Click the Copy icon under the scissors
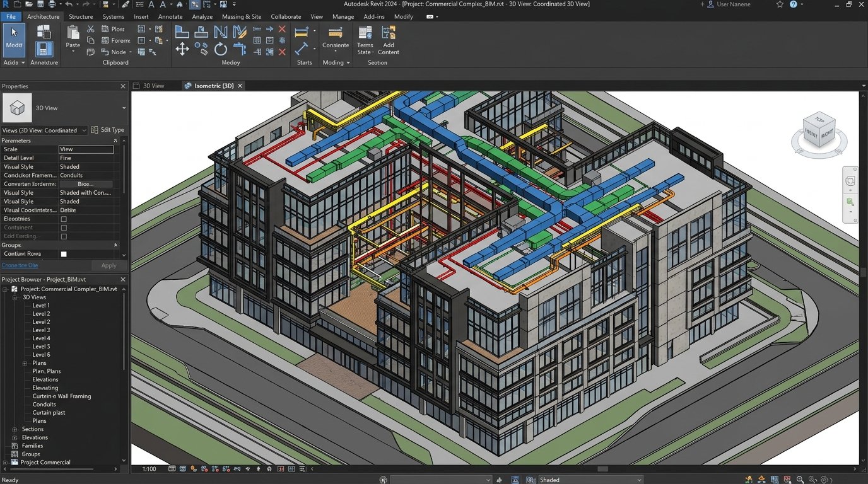This screenshot has width=868, height=484. point(91,40)
